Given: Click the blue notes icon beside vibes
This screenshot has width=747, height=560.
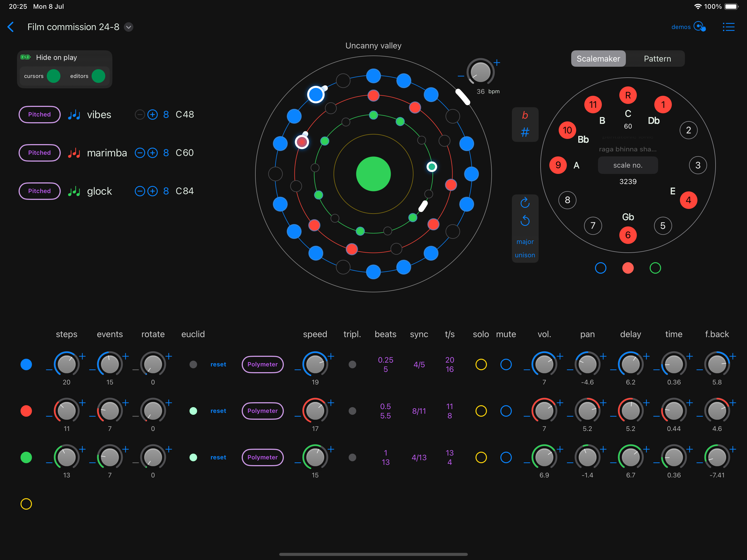Looking at the screenshot, I should tap(74, 115).
